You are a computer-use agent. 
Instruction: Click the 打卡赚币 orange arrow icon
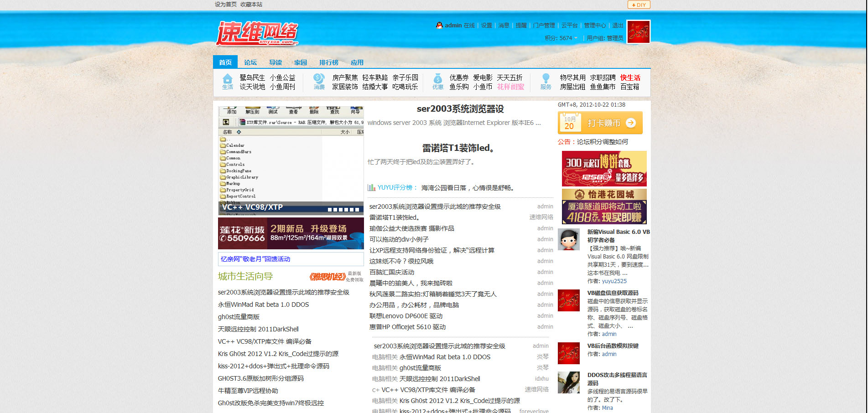[632, 123]
